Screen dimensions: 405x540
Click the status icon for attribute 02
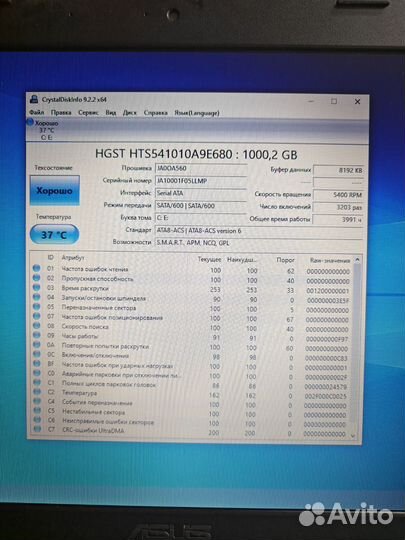[37, 278]
